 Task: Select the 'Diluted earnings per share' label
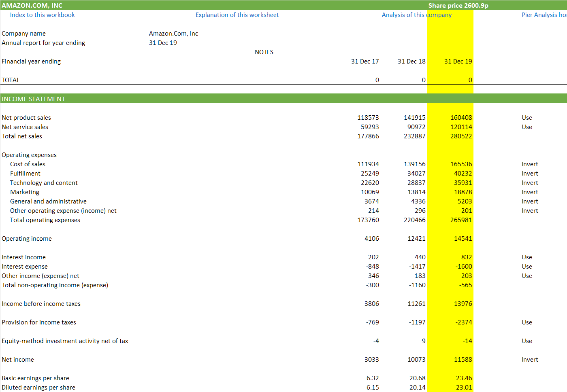(x=38, y=388)
